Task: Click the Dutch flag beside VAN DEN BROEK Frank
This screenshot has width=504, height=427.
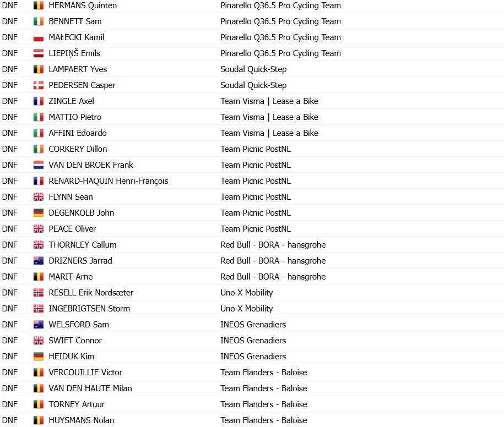Action: pyautogui.click(x=38, y=165)
